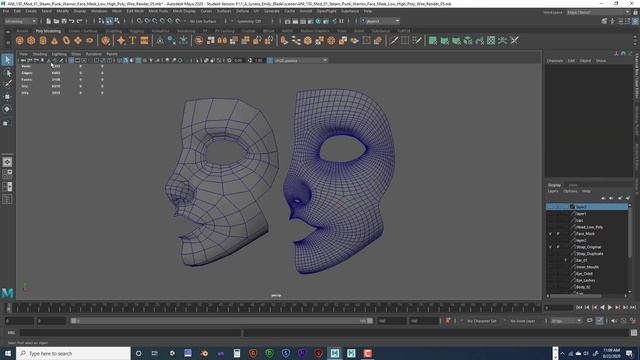Open Channels menu in Channel Box
Viewport: 640px width, 360px height.
(555, 60)
